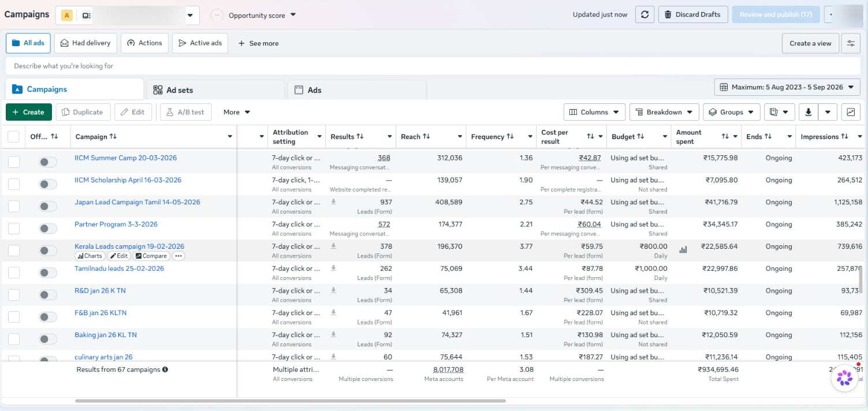Open the Breakdown dropdown
Image resolution: width=868 pixels, height=411 pixels.
664,112
